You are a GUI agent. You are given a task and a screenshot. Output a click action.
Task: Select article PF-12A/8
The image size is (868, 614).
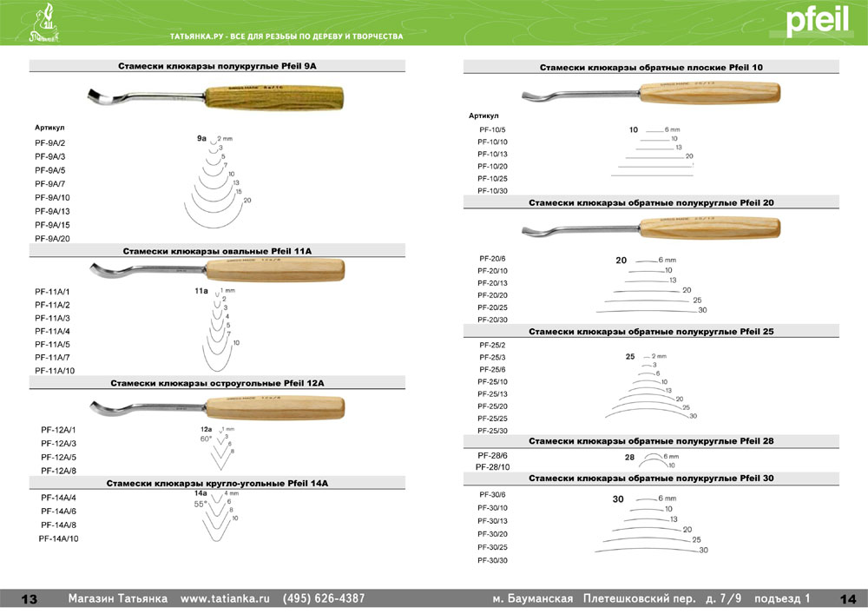[58, 472]
